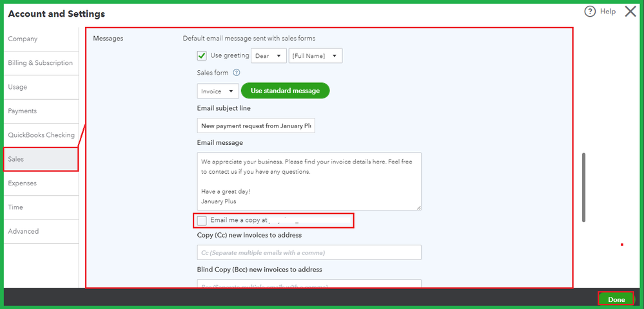Viewport: 644px width, 309px height.
Task: Click the 'Copy (Cc) new invoices to address' label
Action: coord(249,235)
